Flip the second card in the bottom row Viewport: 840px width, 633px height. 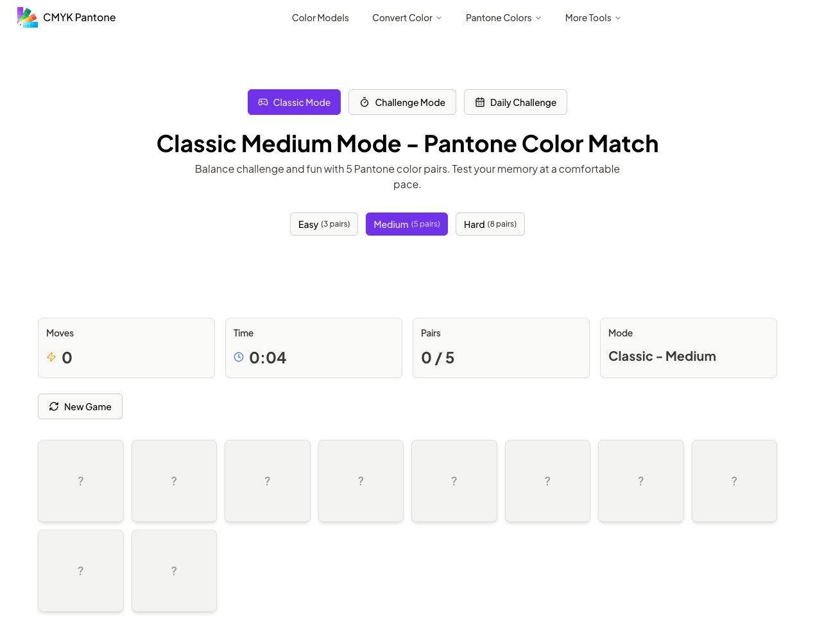[174, 571]
